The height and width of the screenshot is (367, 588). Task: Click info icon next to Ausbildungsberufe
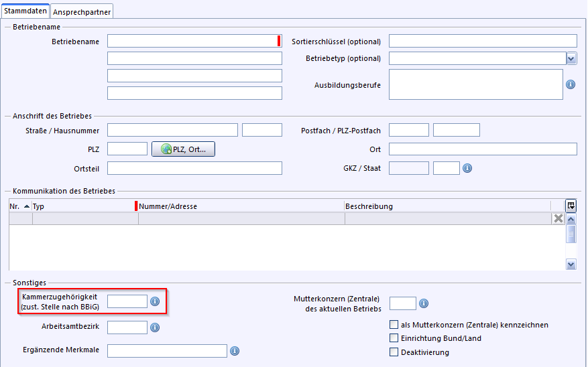point(571,85)
